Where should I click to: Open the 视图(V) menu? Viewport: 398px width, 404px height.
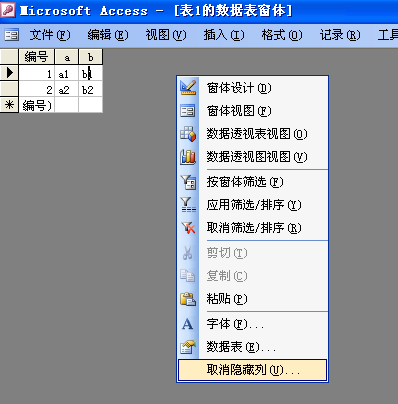tap(166, 35)
